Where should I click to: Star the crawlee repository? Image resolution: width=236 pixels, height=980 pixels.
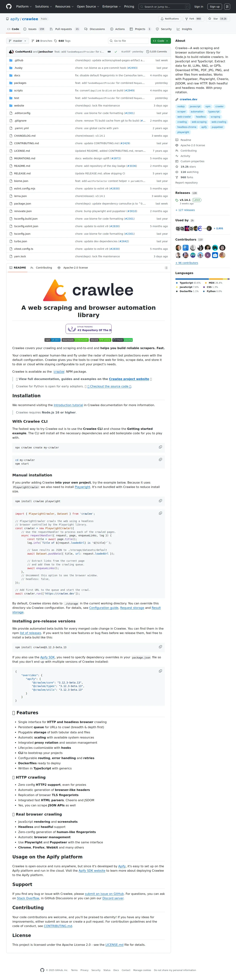pyautogui.click(x=217, y=19)
